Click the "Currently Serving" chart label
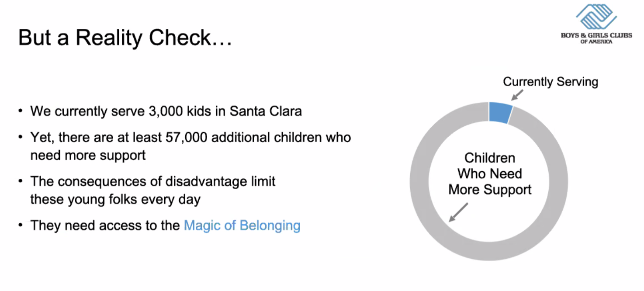This screenshot has height=291, width=644. coord(550,82)
